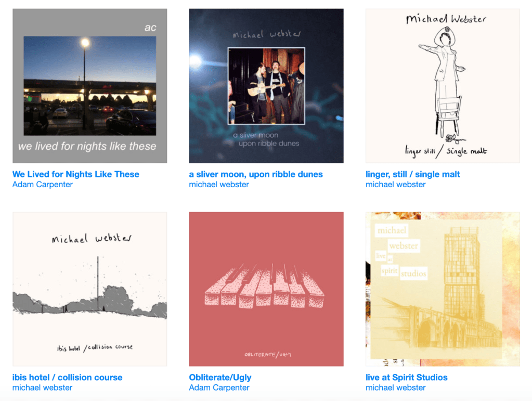Click michael webster under a sliver moon
This screenshot has height=401, width=532.
(x=219, y=185)
